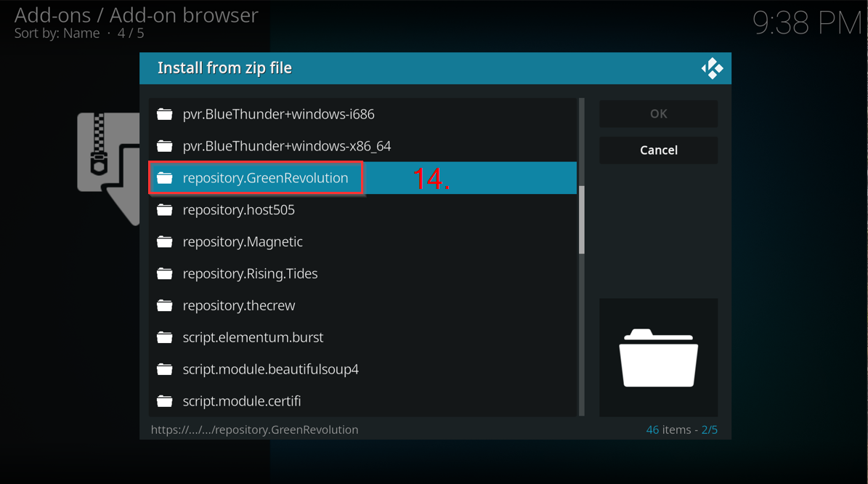The height and width of the screenshot is (484, 868).
Task: Open the pvr.BlueThunder+windows-x86_64 folder
Action: click(x=362, y=146)
